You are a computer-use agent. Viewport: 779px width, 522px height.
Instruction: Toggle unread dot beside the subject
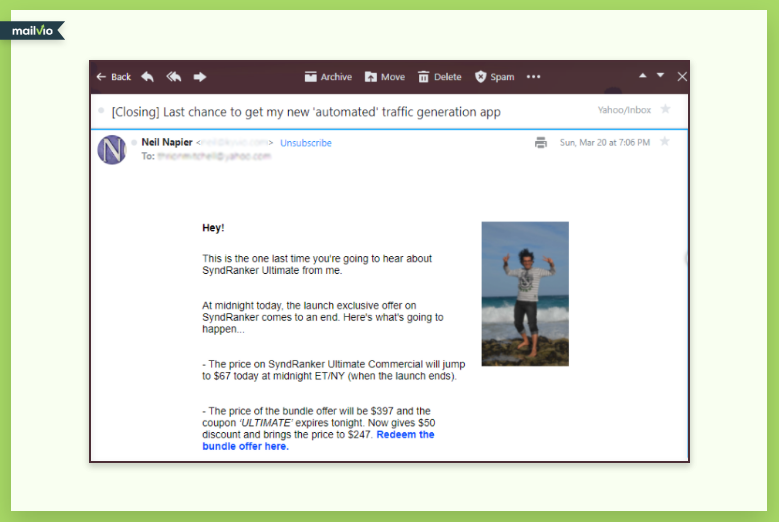tap(101, 110)
